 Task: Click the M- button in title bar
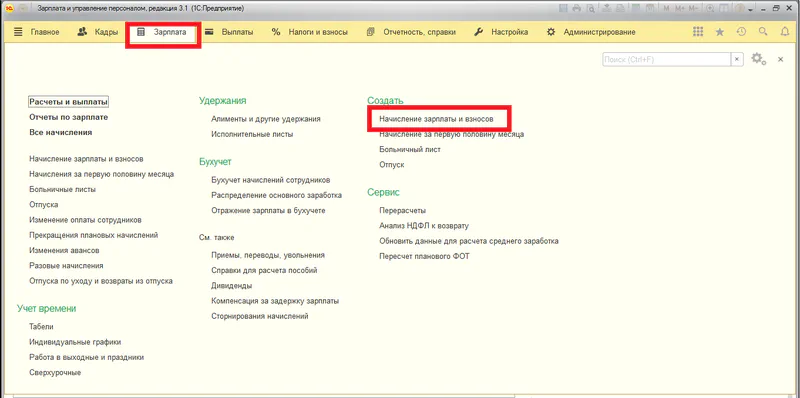pyautogui.click(x=693, y=8)
